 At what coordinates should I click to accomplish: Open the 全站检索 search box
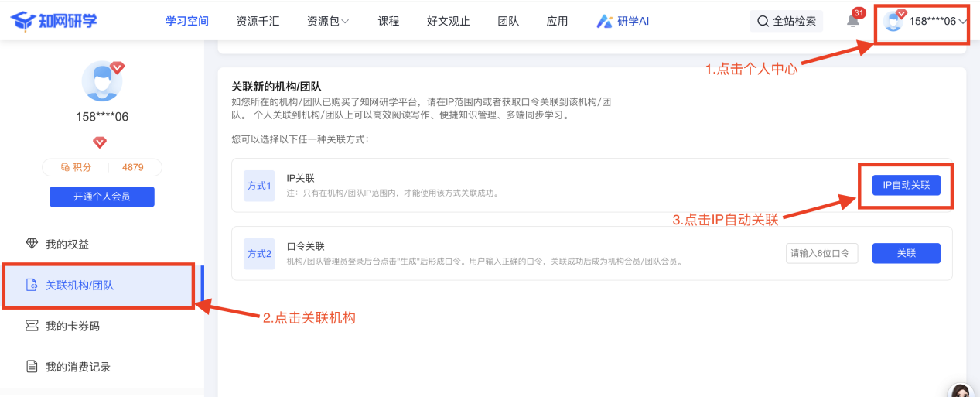pyautogui.click(x=787, y=21)
